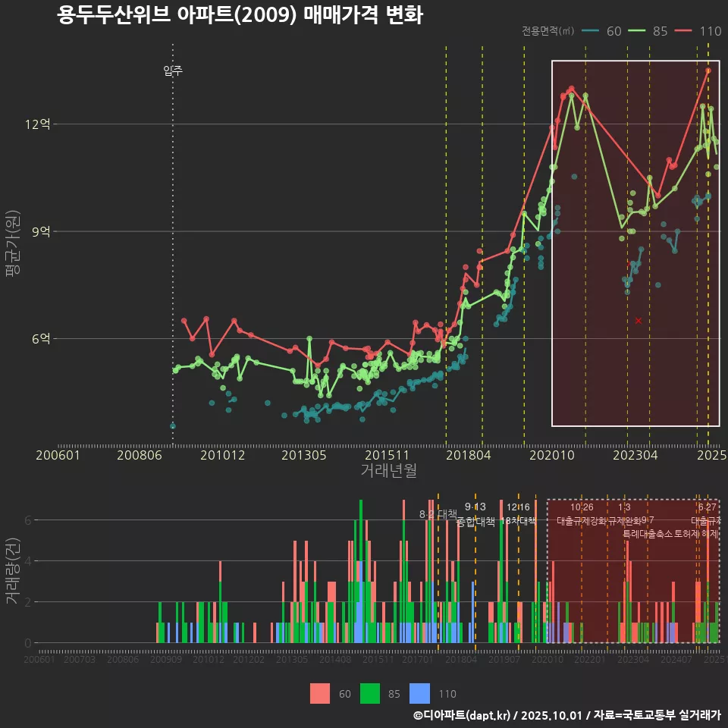
Task: Select the salmon 60 swatch in bottom legend
Action: (x=320, y=693)
